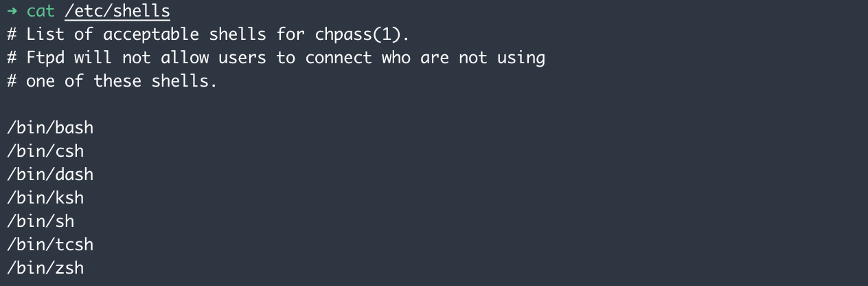Select the /bin/zsh entry
Image resolution: width=868 pixels, height=286 pixels.
(45, 268)
